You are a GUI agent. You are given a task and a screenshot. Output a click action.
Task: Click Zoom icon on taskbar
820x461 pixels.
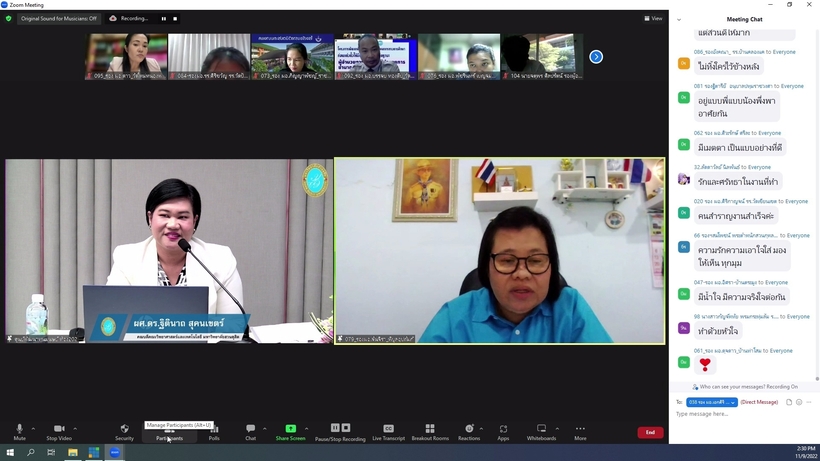[x=115, y=452]
